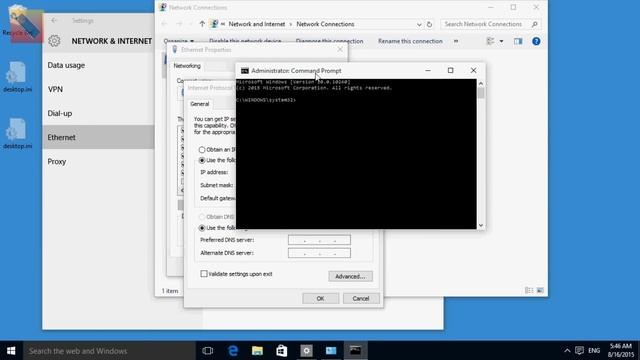Select the lower desktop.ini file icon
Screen dimensions: 640x360
tap(17, 133)
